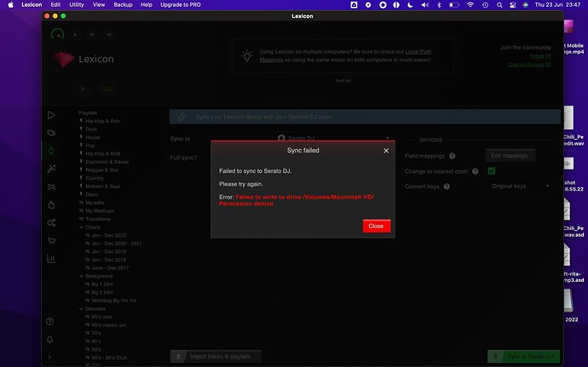Click the volume icon in the menu bar

pyautogui.click(x=425, y=5)
